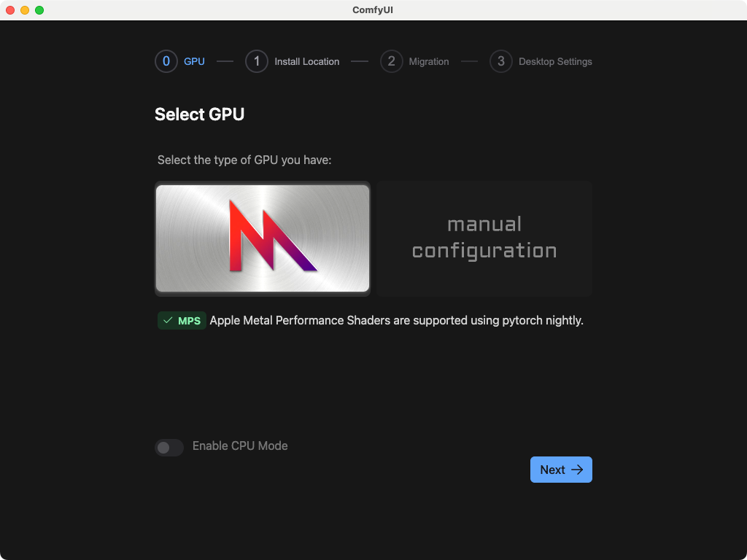The width and height of the screenshot is (747, 560).
Task: Click the step 2 Migration circle
Action: [x=392, y=61]
